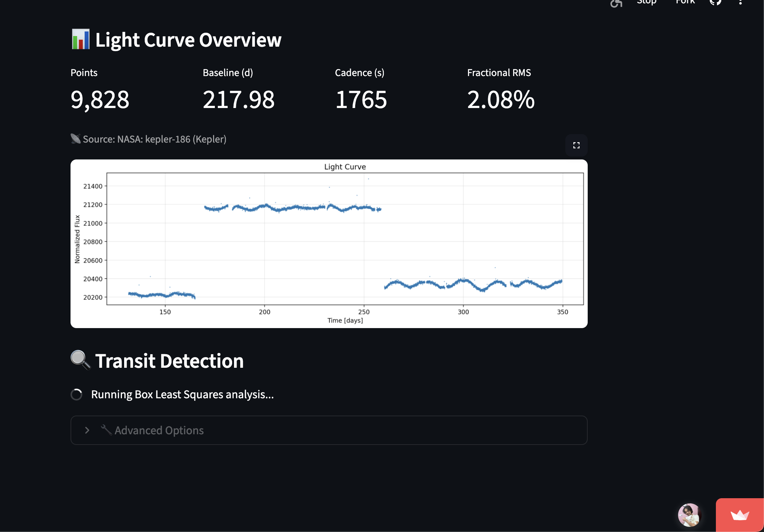This screenshot has height=532, width=764.
Task: Click the Fractional RMS value 2.08%
Action: pos(501,100)
